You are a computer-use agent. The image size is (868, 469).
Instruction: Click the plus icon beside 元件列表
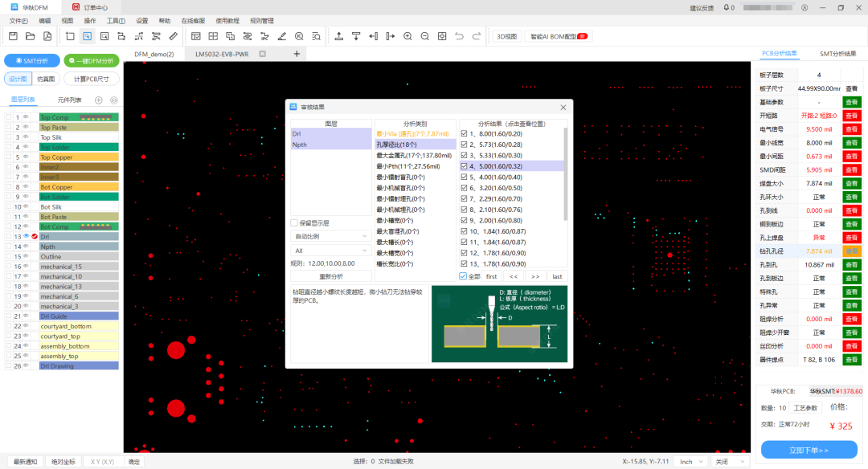coord(99,100)
